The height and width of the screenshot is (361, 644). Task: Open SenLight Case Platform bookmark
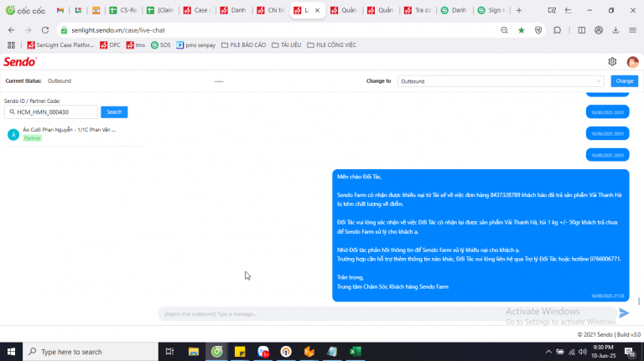60,45
